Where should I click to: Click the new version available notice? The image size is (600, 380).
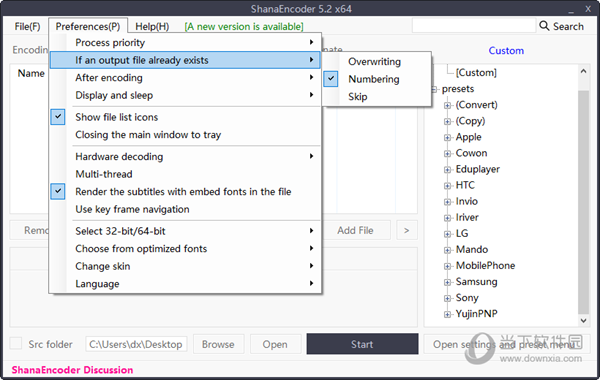point(244,26)
